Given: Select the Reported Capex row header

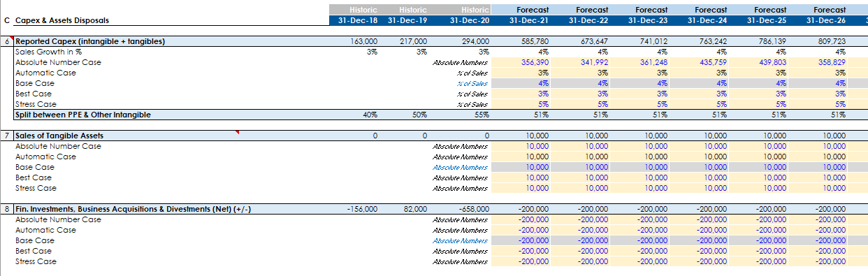Looking at the screenshot, I should click(x=90, y=41).
